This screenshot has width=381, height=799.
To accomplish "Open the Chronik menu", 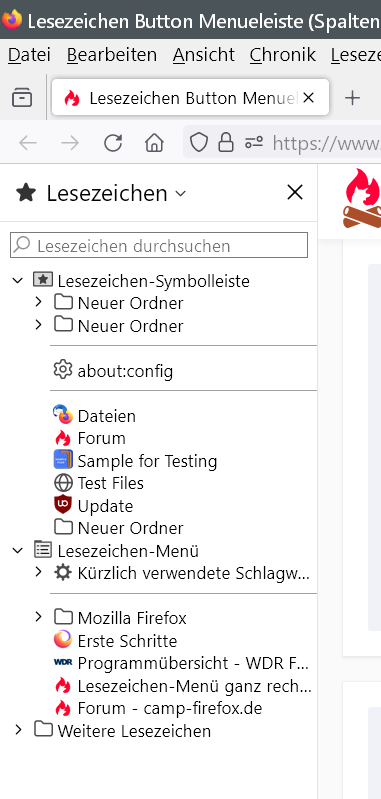I will [x=283, y=55].
